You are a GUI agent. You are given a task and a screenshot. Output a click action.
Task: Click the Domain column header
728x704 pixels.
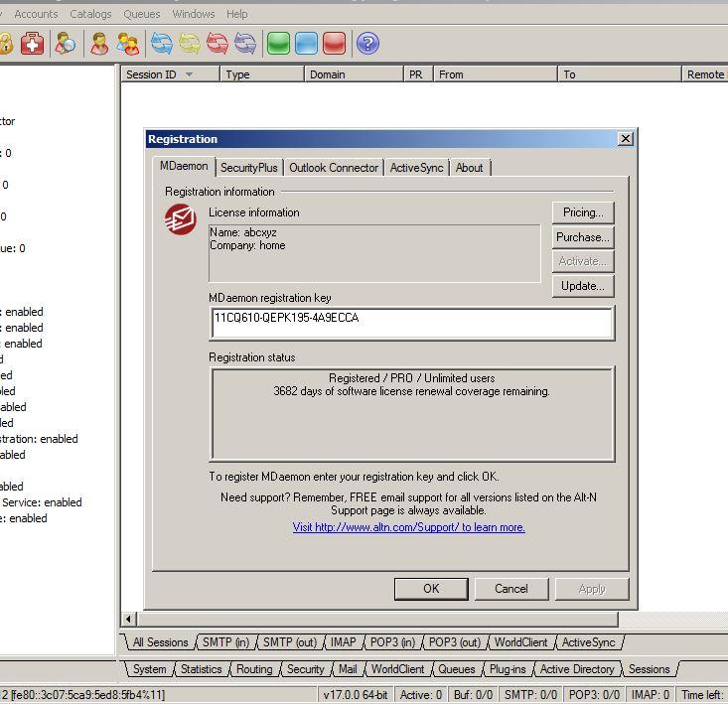pyautogui.click(x=354, y=74)
